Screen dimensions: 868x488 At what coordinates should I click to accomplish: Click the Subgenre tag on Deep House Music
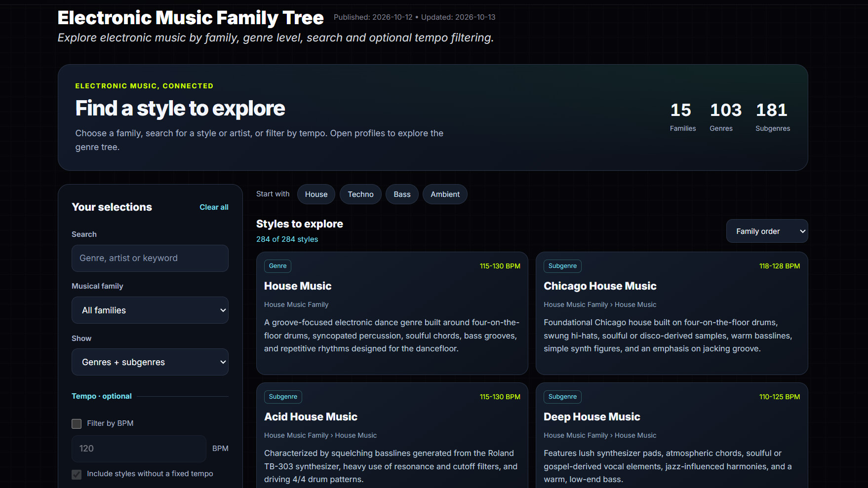[x=562, y=397]
